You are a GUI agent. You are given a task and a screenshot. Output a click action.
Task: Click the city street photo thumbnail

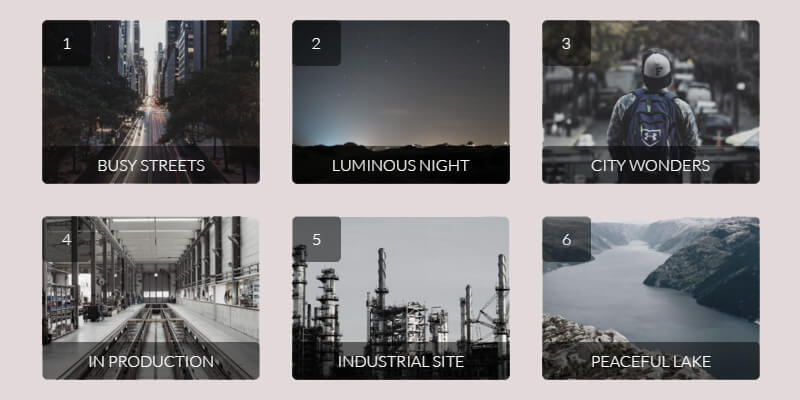click(151, 102)
